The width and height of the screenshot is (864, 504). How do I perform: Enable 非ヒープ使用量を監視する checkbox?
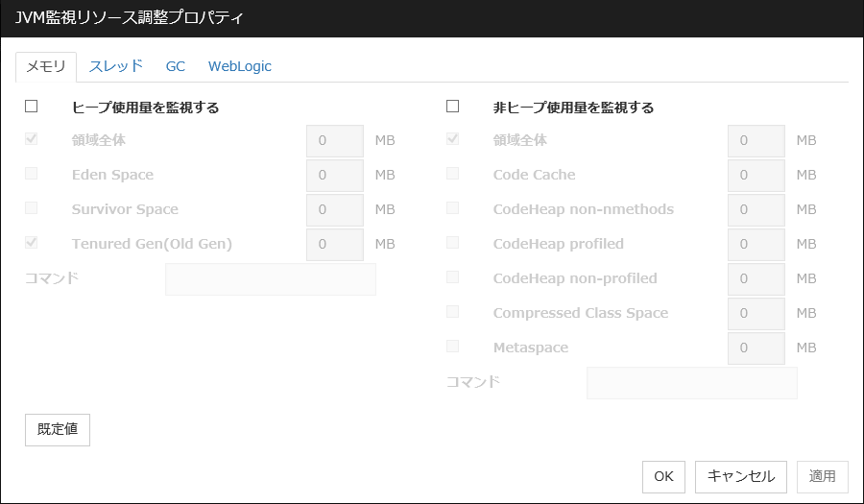(453, 107)
